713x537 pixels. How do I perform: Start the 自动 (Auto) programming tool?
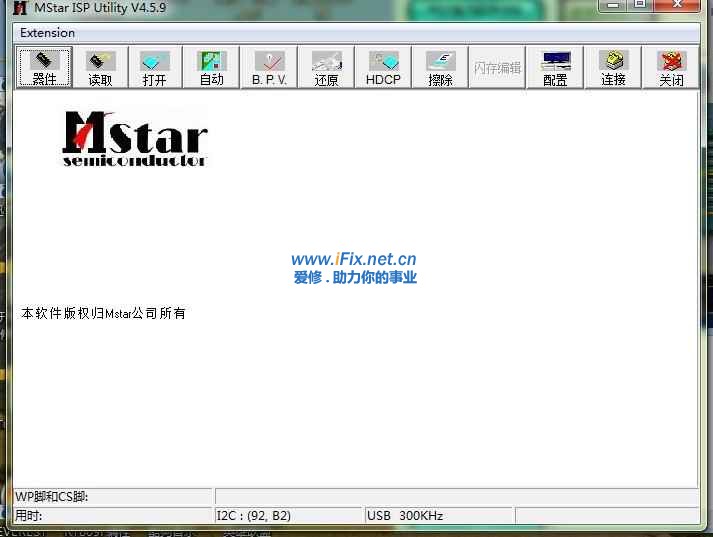click(211, 68)
